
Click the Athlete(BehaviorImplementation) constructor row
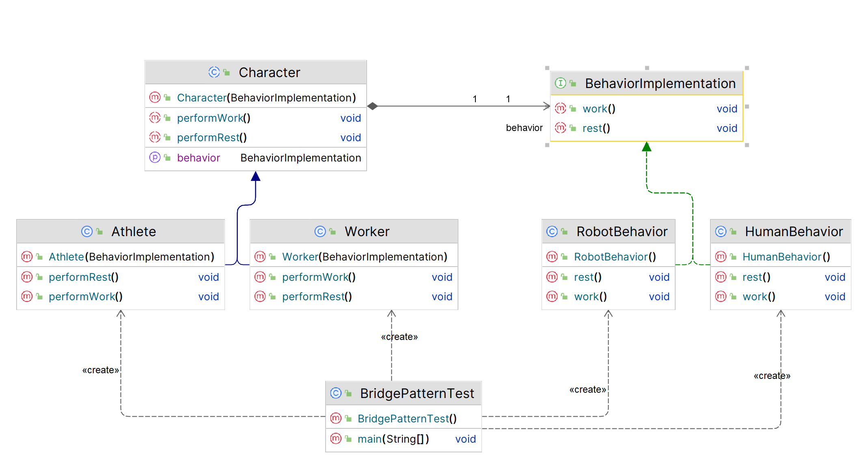click(131, 256)
